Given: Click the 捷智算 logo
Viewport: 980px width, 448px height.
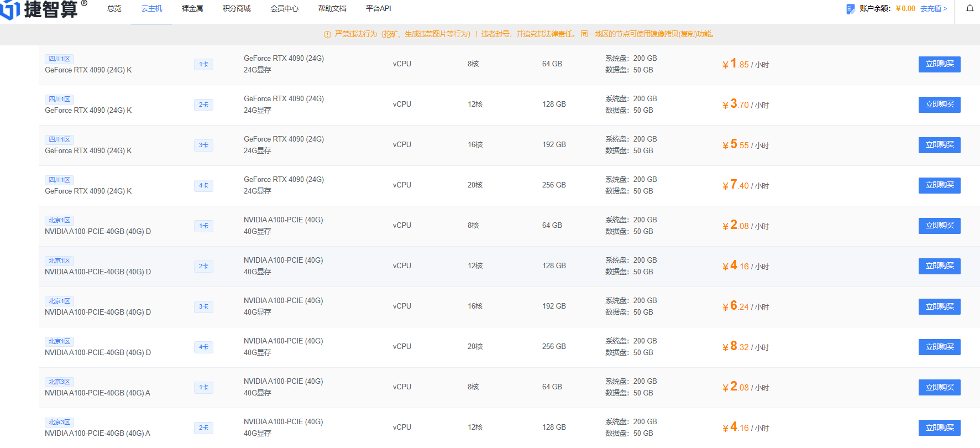Looking at the screenshot, I should coord(43,9).
